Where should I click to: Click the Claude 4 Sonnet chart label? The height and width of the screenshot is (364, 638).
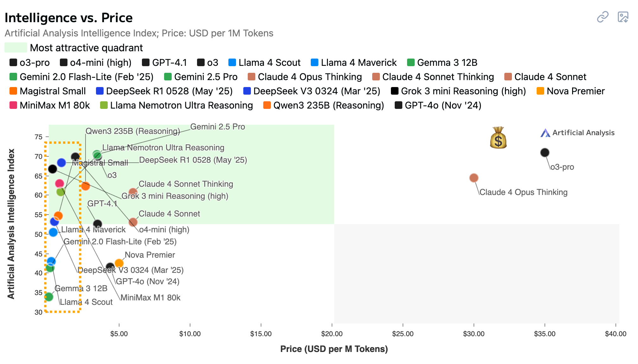[x=169, y=214]
